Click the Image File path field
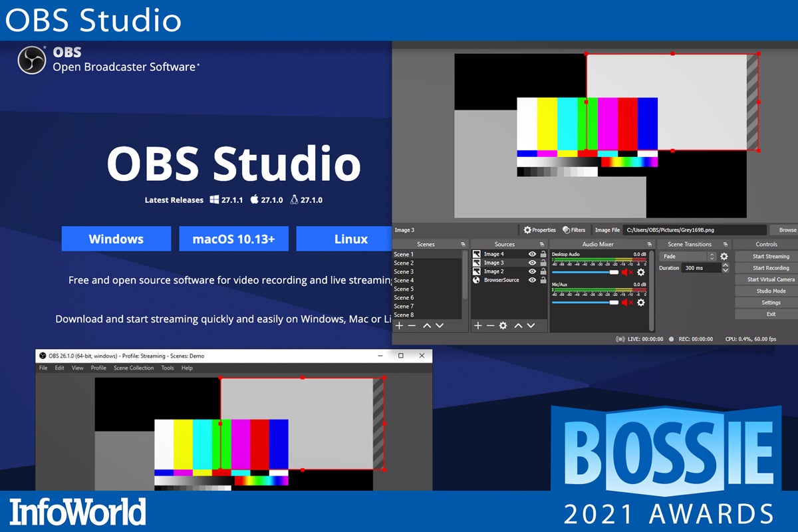 694,230
